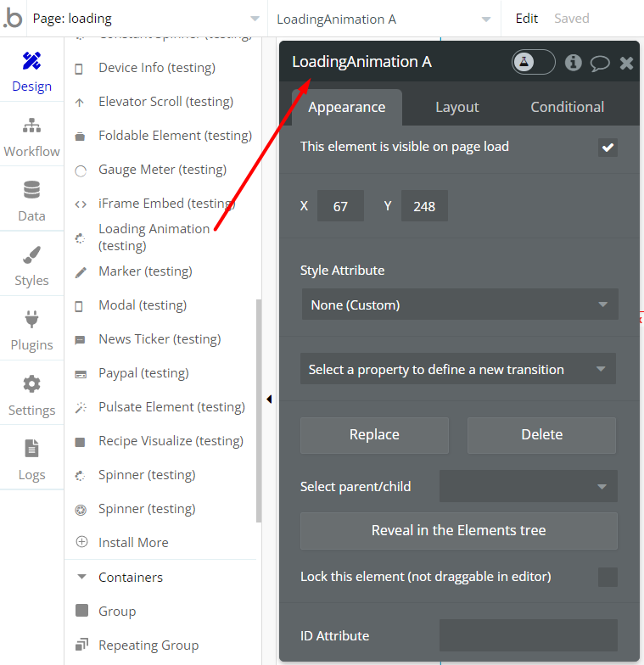The height and width of the screenshot is (665, 644).
Task: Click the Y position field
Action: click(424, 206)
